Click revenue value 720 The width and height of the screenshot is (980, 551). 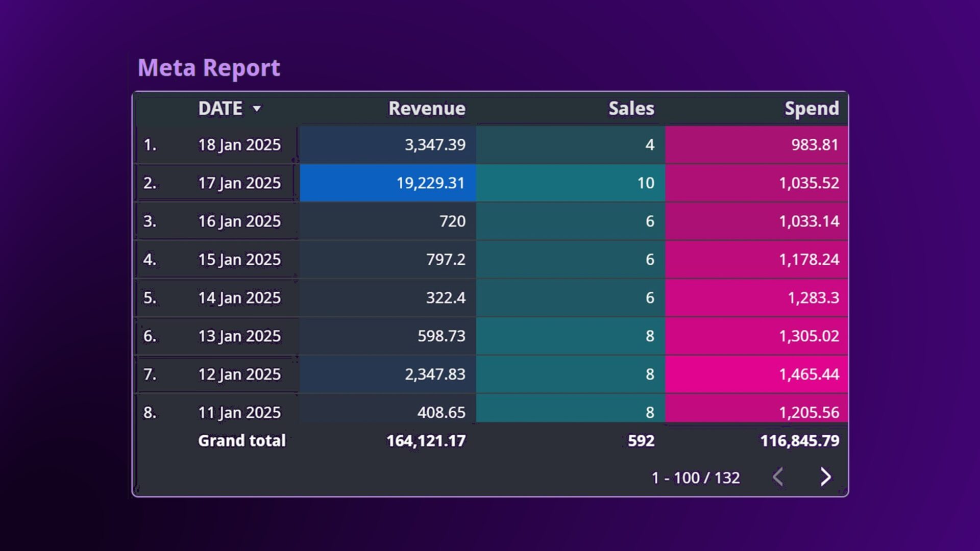(x=452, y=221)
